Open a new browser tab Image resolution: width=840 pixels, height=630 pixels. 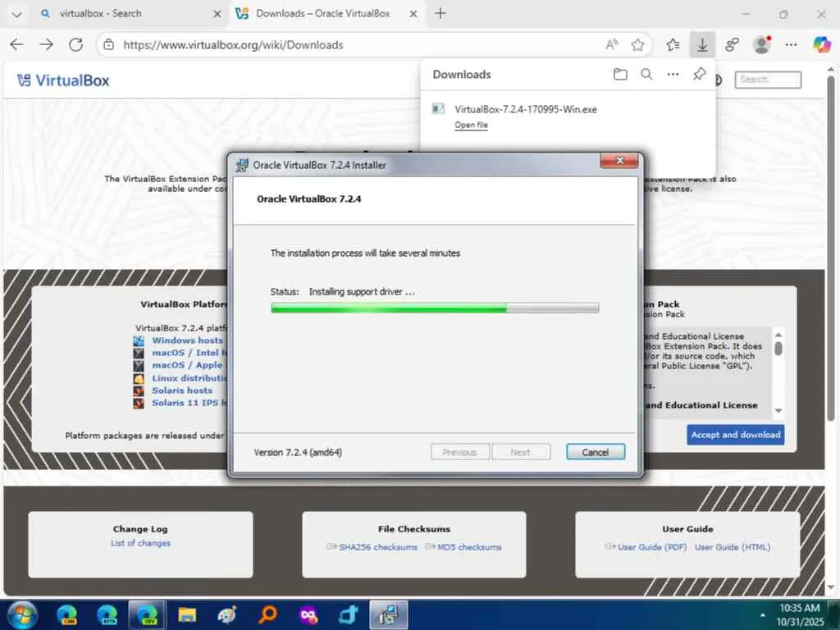(441, 13)
